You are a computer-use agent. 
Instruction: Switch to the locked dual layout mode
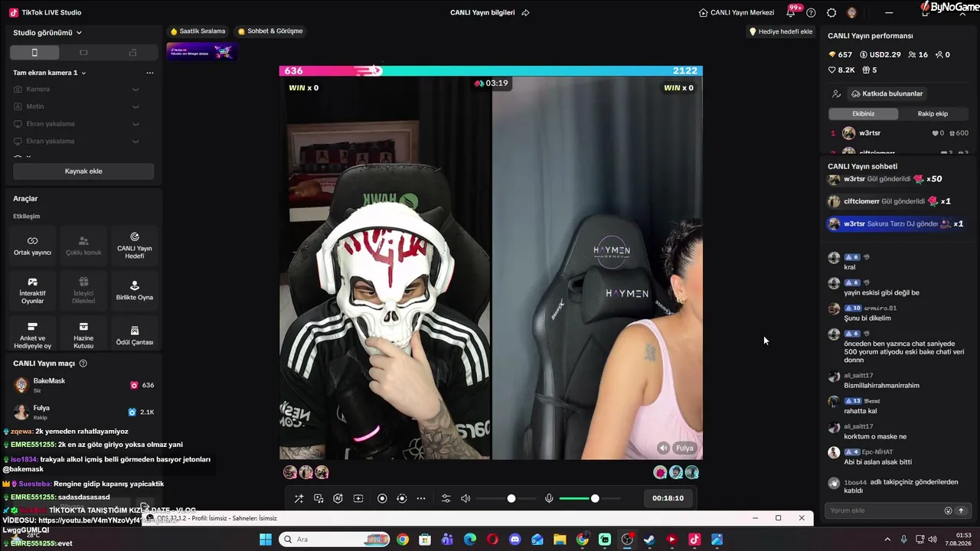[x=132, y=52]
